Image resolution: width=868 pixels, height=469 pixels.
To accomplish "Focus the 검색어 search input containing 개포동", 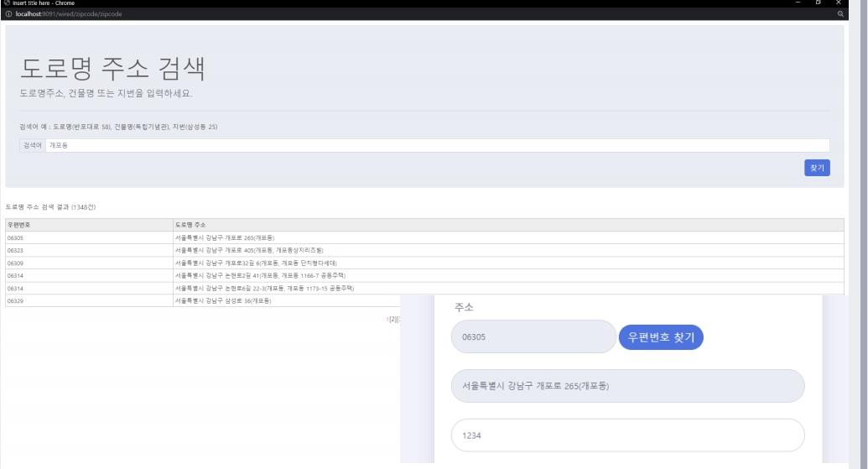I will (x=436, y=145).
